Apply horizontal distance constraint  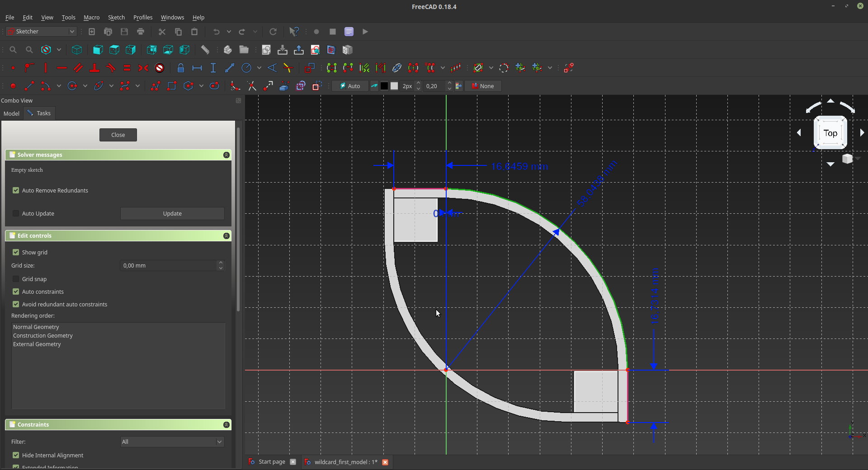(197, 68)
